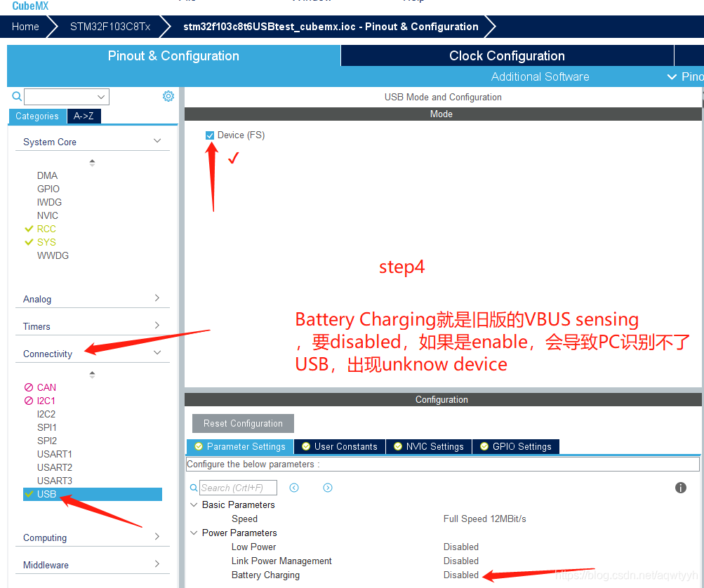Open the NVIC Settings tab
704x588 pixels.
coord(429,446)
